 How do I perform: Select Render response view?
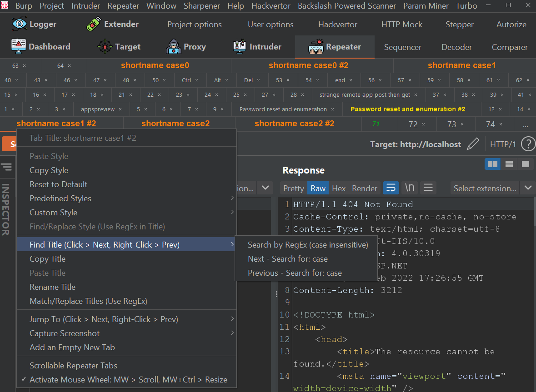point(365,188)
